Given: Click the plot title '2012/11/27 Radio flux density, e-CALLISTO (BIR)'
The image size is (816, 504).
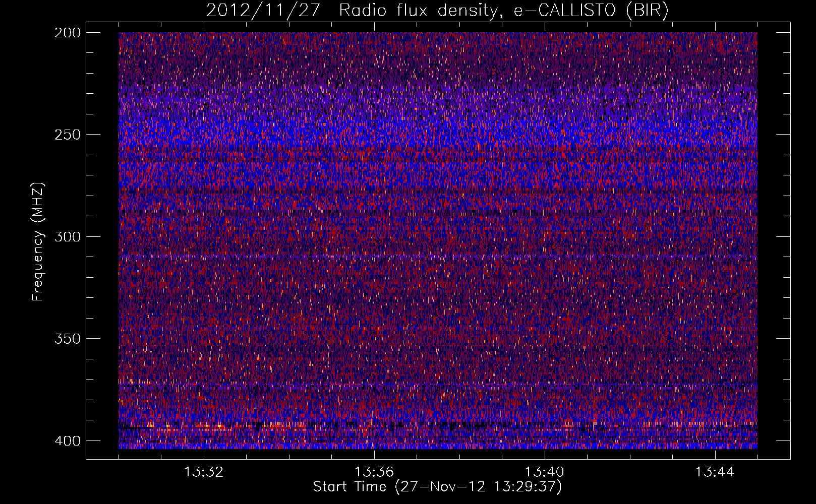Looking at the screenshot, I should point(437,11).
